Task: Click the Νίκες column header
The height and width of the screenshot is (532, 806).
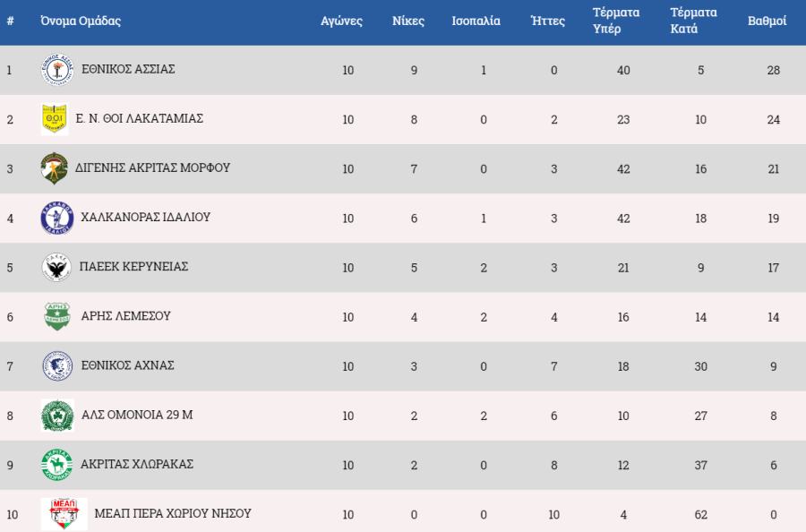Action: (x=408, y=21)
